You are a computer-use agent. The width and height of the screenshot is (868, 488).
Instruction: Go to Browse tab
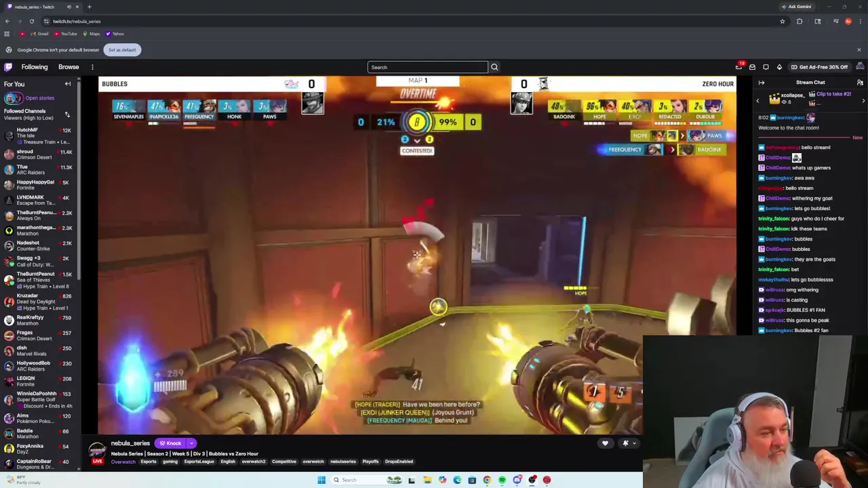point(68,67)
